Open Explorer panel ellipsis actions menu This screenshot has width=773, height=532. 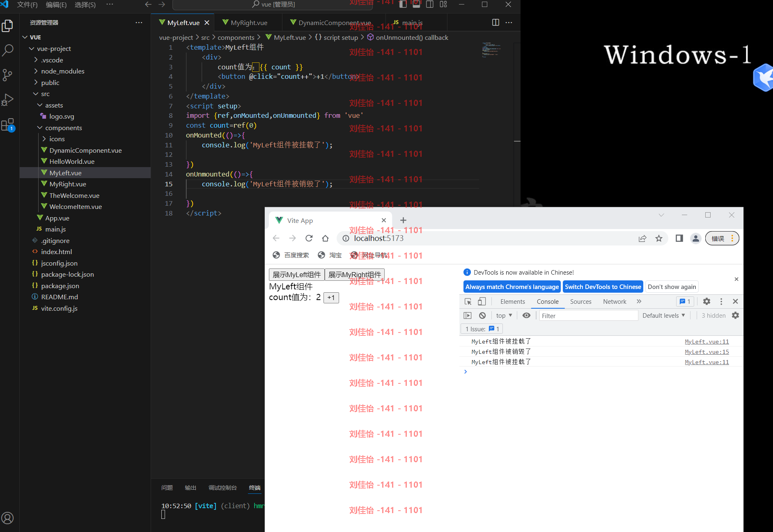(x=139, y=23)
